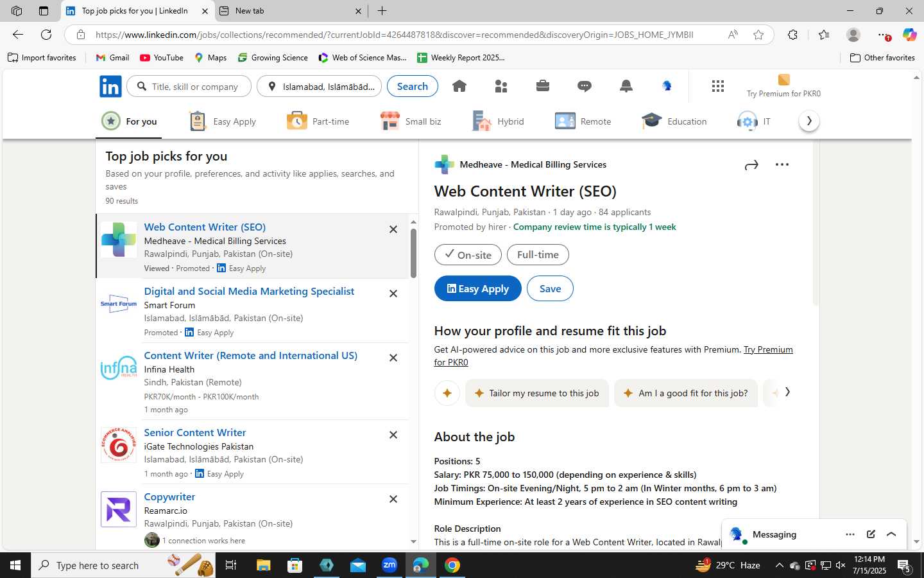This screenshot has height=578, width=924.
Task: Save the Web Content Writer job
Action: (550, 289)
